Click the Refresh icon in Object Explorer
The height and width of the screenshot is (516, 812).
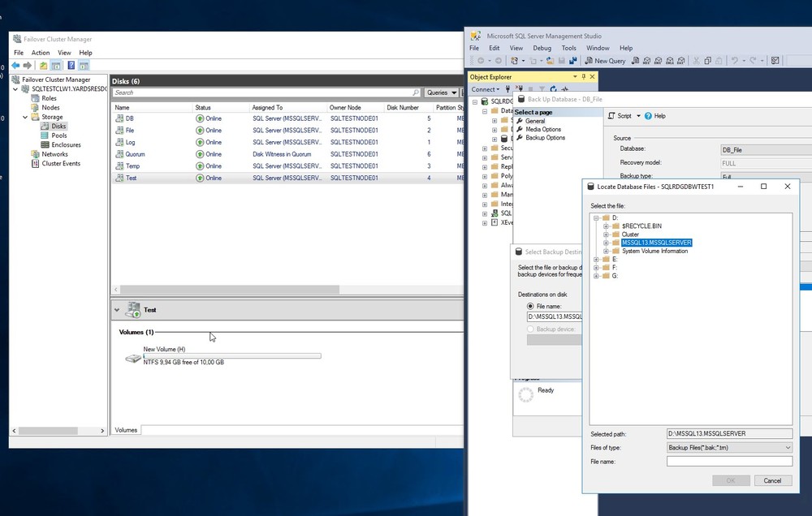(553, 89)
